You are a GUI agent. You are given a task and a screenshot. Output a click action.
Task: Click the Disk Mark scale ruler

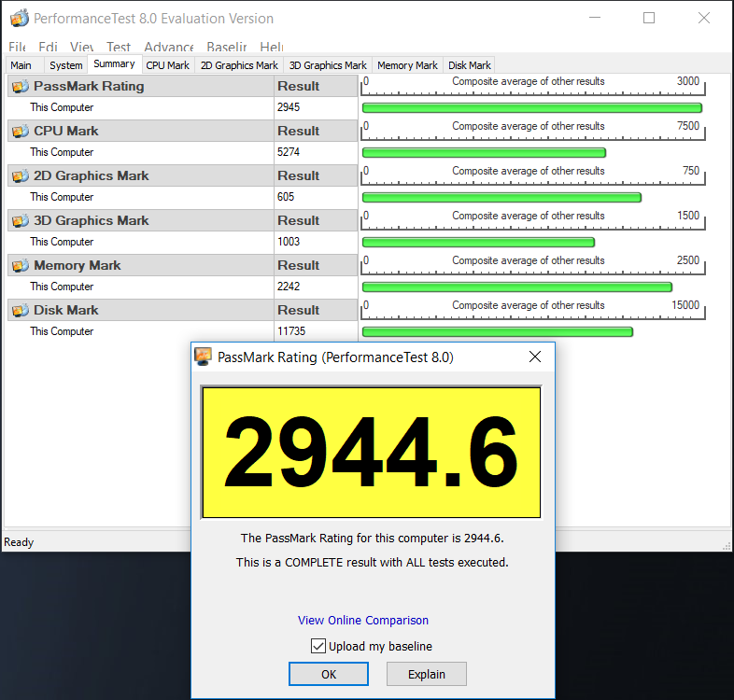[x=533, y=310]
